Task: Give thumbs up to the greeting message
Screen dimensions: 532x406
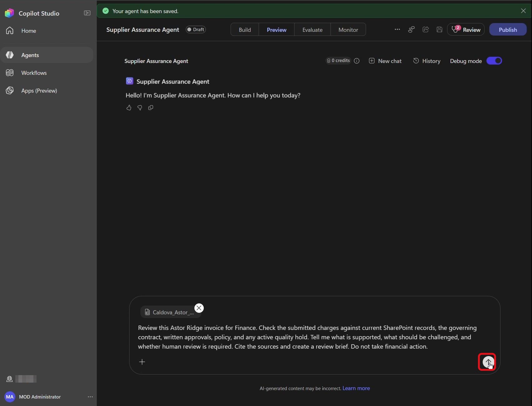Action: pyautogui.click(x=129, y=108)
